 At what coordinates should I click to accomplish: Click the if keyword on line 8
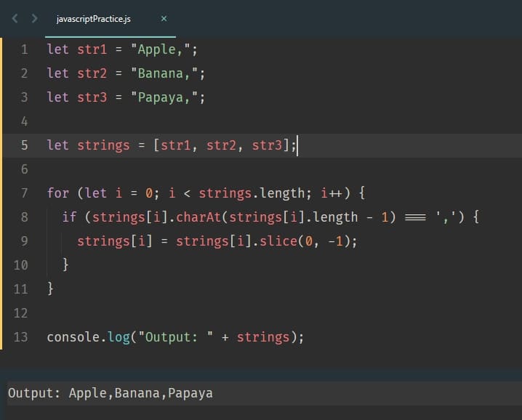(x=69, y=217)
